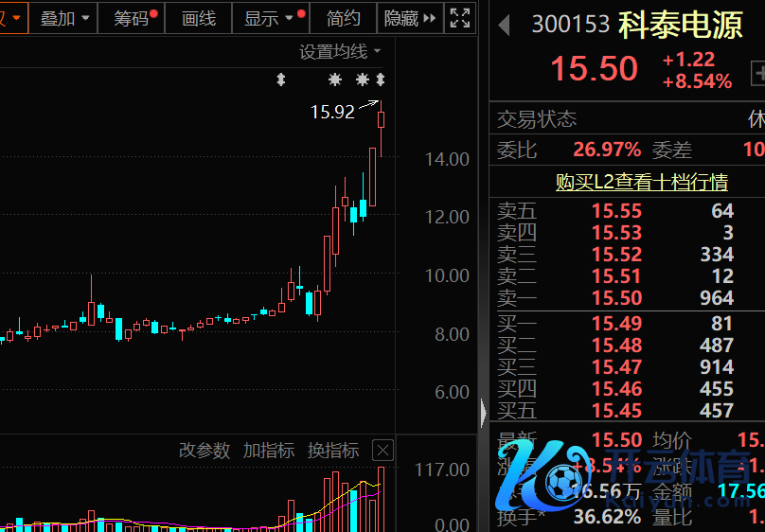The image size is (765, 532).
Task: Click the rightmost up-down arrow marker above chart
Action: click(381, 80)
